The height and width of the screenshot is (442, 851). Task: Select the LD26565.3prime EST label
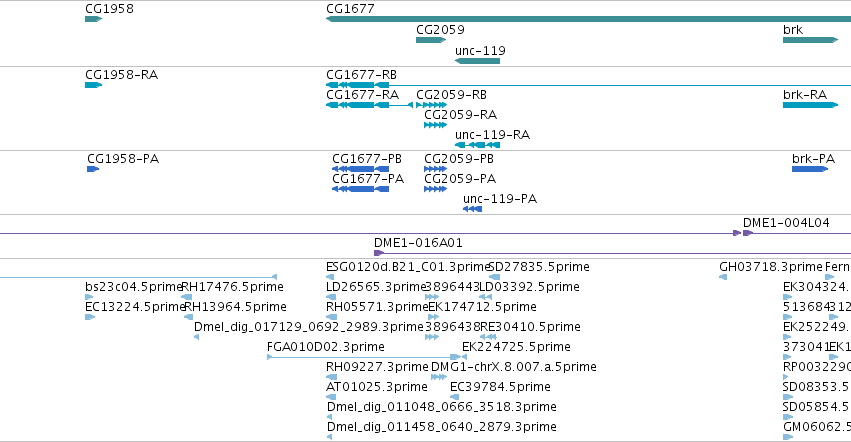(x=377, y=287)
